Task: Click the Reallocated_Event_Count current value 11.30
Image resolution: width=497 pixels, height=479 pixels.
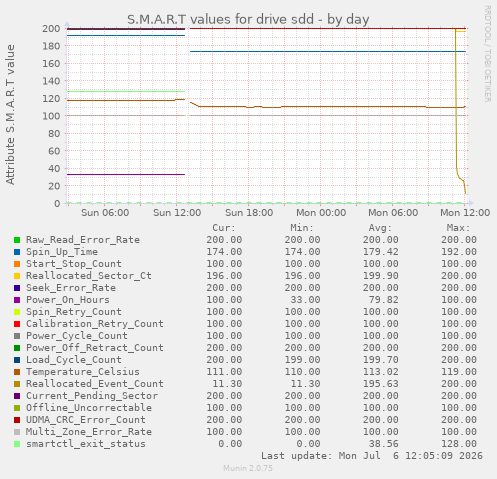Action: click(x=227, y=384)
